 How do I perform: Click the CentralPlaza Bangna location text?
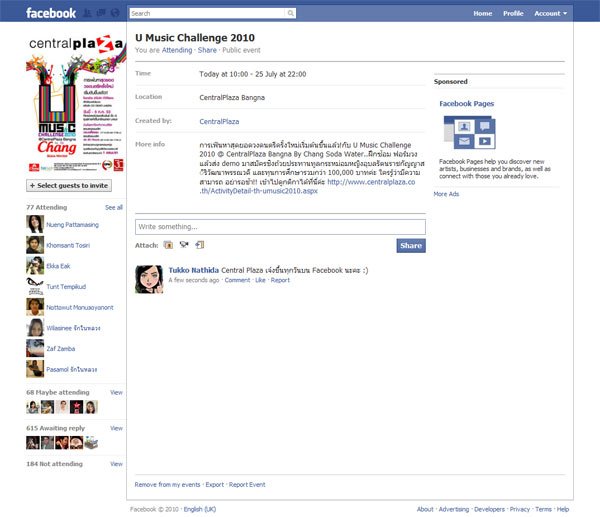tap(232, 98)
